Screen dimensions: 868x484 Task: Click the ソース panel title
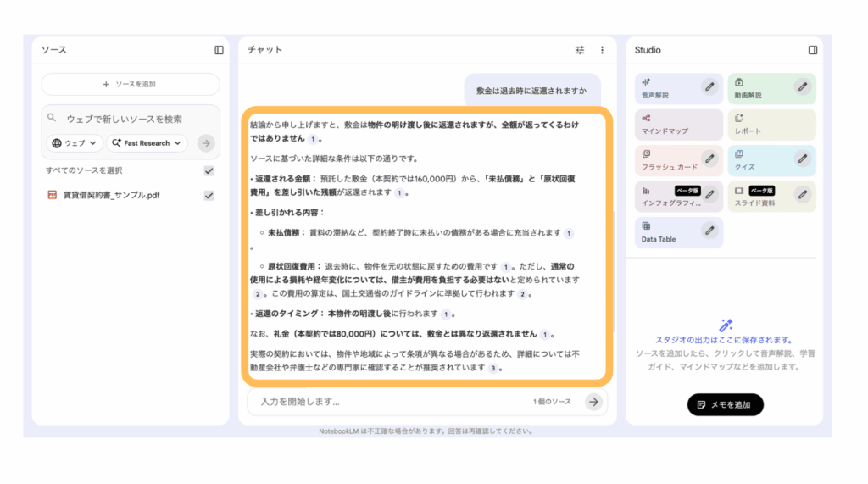tap(53, 50)
